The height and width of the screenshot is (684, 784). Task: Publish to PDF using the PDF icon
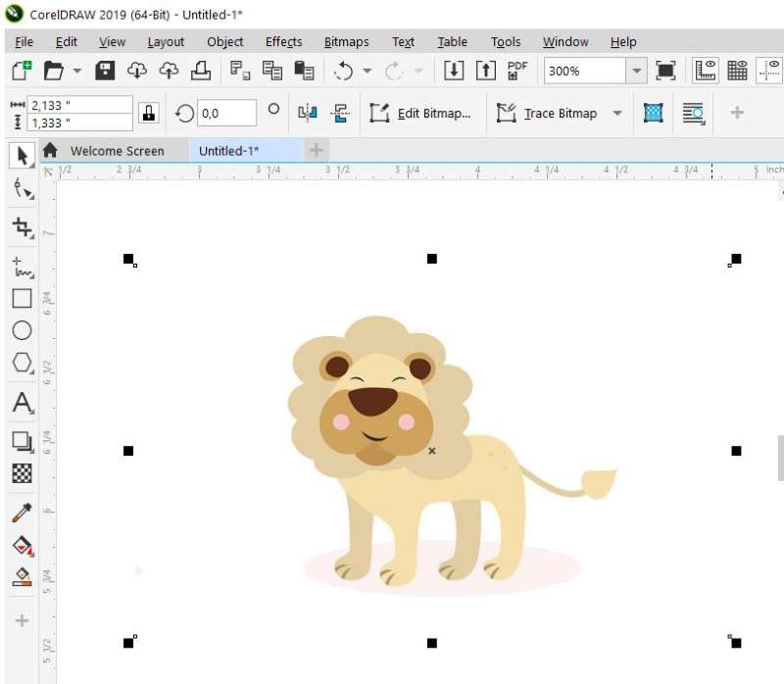(517, 71)
